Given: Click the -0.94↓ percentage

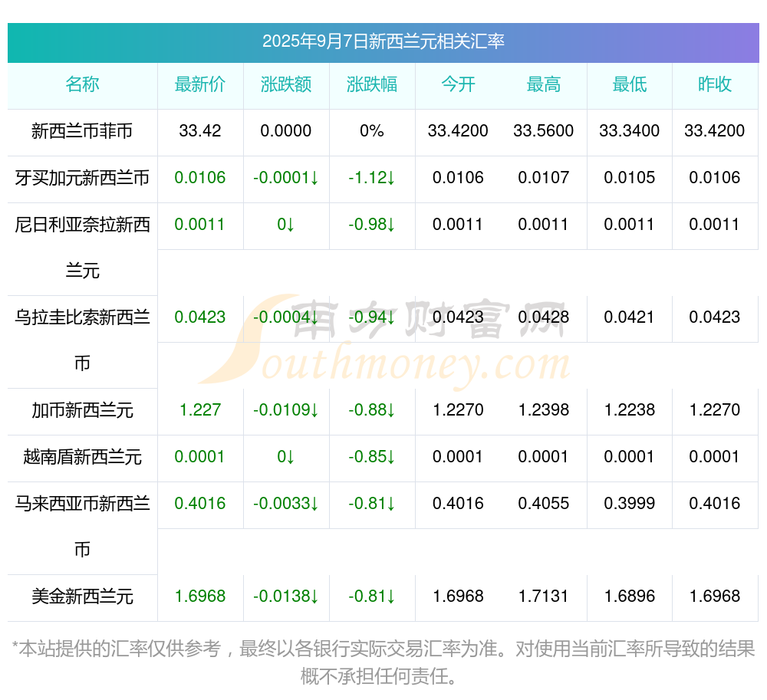Looking at the screenshot, I should [x=372, y=317].
